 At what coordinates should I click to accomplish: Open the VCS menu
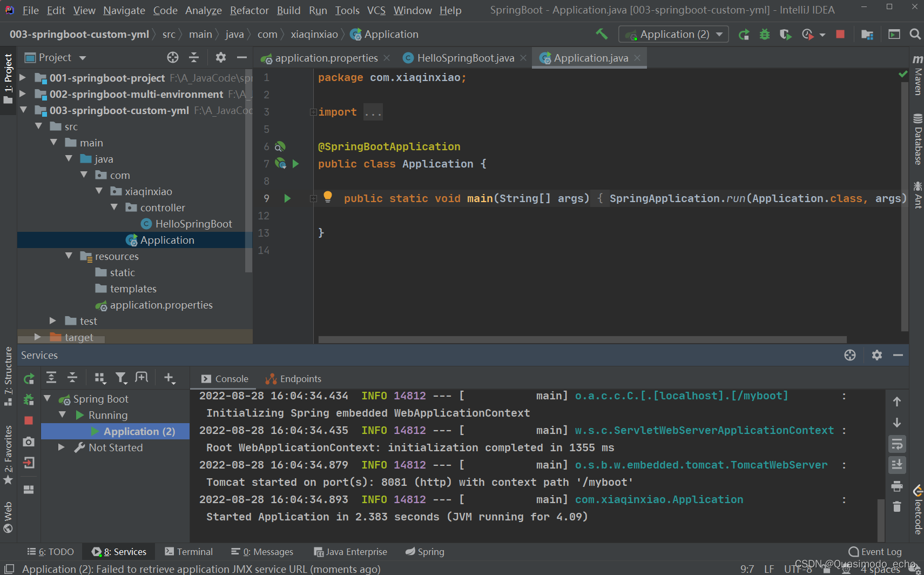click(376, 10)
